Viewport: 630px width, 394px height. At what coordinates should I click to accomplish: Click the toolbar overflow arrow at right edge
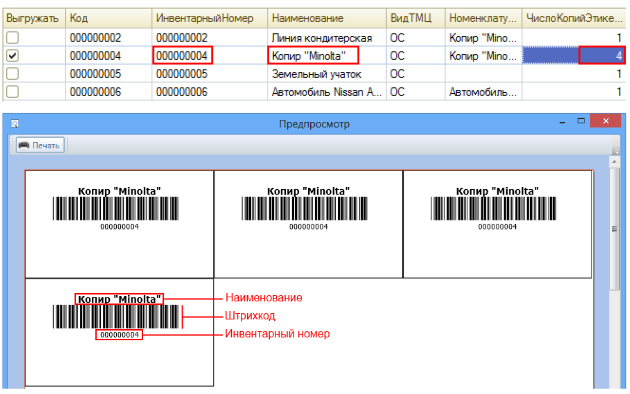tap(616, 151)
